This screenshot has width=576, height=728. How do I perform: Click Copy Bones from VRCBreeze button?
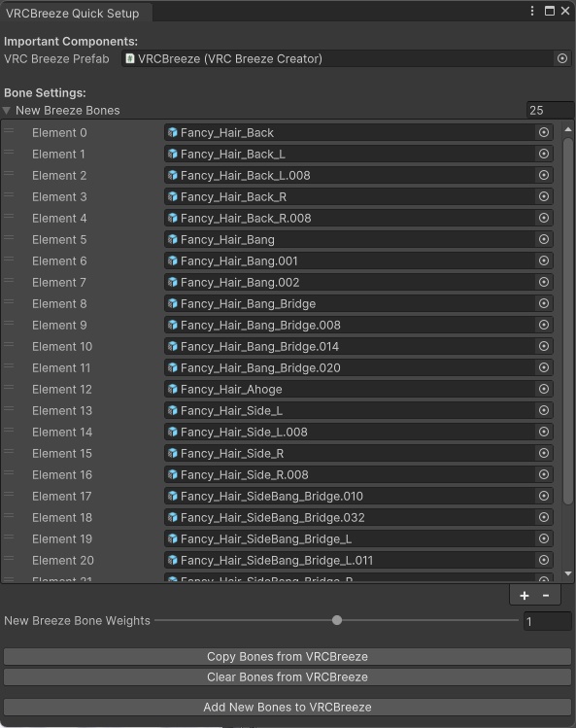[x=288, y=656]
